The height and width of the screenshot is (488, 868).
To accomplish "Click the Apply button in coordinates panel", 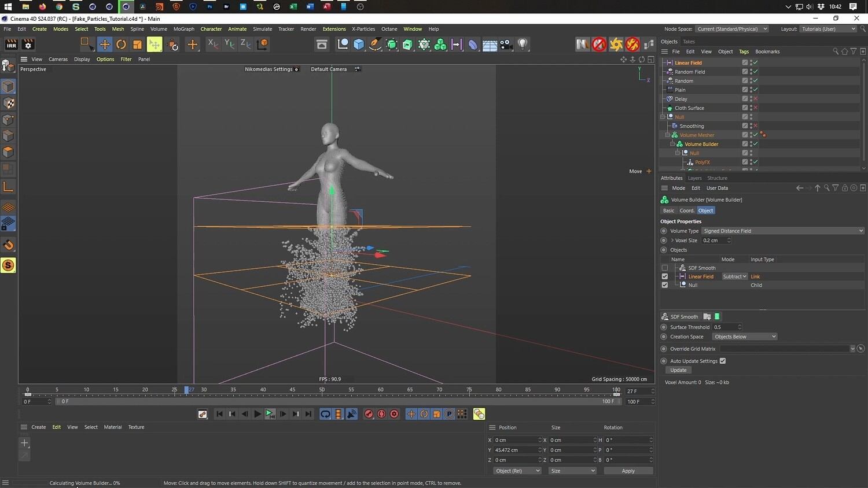I will 628,471.
